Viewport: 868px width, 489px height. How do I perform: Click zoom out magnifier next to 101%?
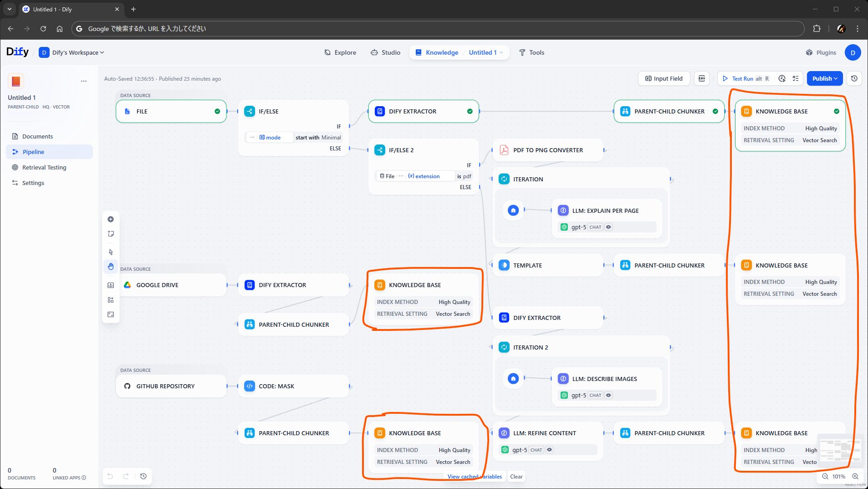(825, 477)
